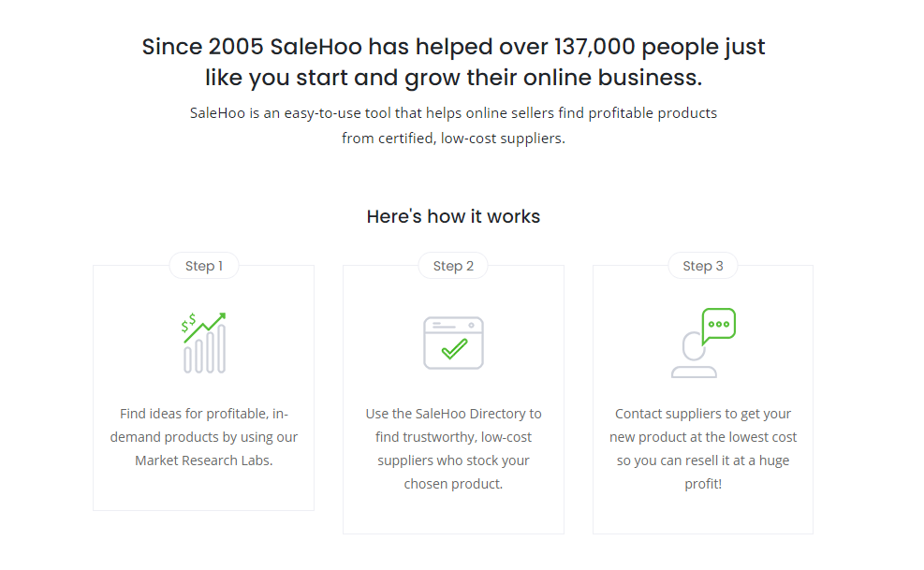
Task: Select the Step 2 badge
Action: click(x=453, y=266)
